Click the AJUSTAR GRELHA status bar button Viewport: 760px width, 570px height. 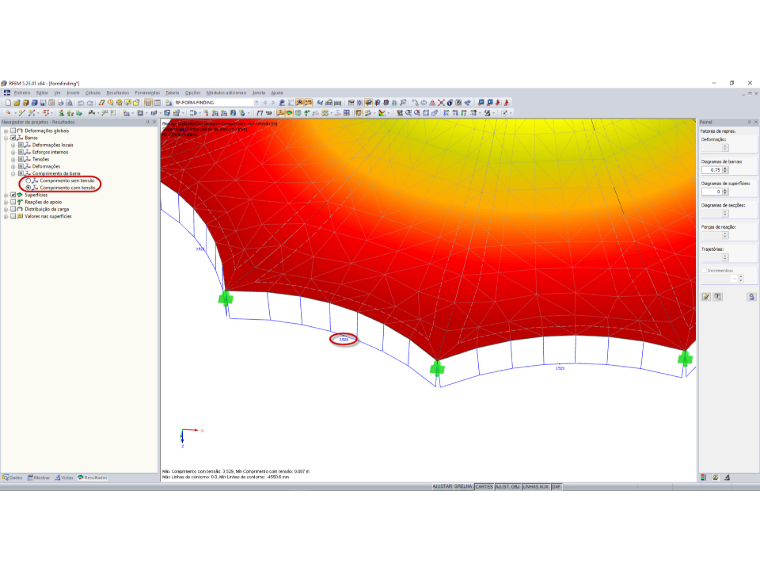coord(452,487)
